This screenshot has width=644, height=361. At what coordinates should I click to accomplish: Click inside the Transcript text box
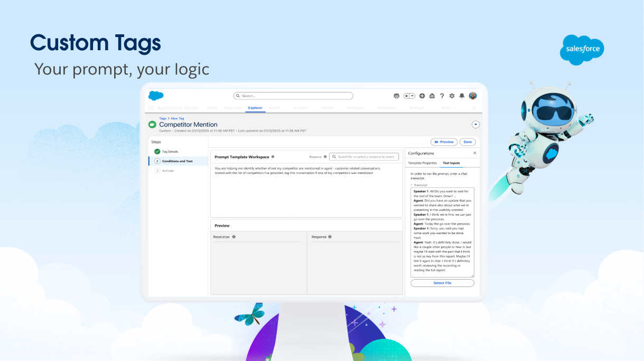click(x=442, y=232)
